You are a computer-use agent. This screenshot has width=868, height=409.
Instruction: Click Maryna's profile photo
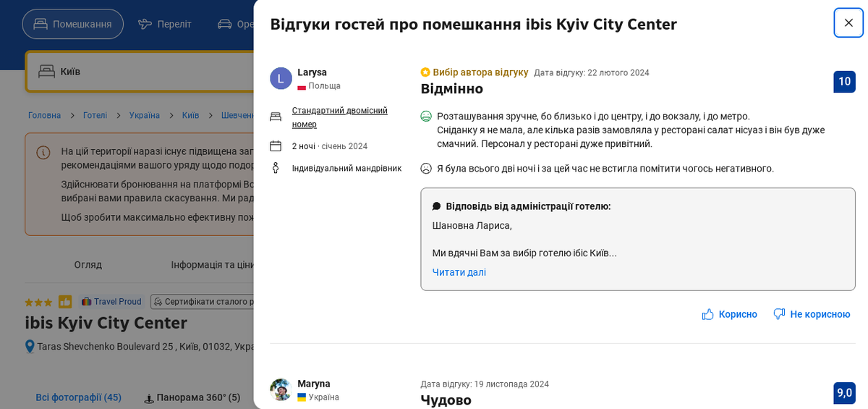pos(281,389)
